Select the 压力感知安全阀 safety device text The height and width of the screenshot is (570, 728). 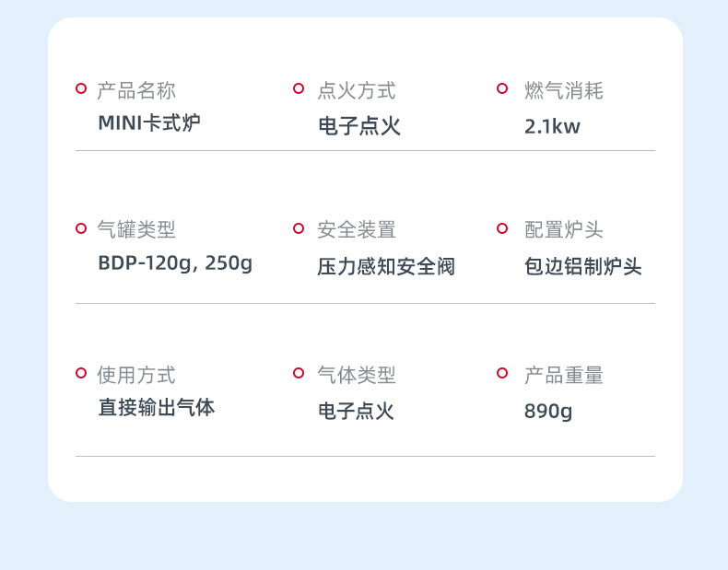pyautogui.click(x=386, y=267)
